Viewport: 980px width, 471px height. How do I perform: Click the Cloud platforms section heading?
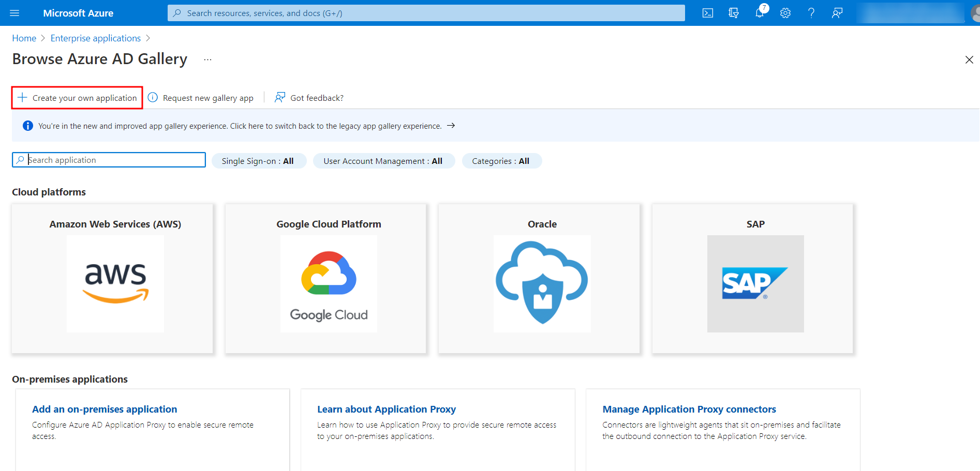tap(49, 192)
